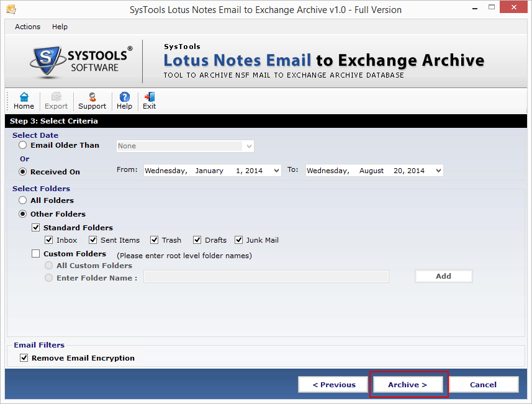Screen dimensions: 532x404
Task: Click the Help question-mark toolbar icon
Action: pos(125,101)
